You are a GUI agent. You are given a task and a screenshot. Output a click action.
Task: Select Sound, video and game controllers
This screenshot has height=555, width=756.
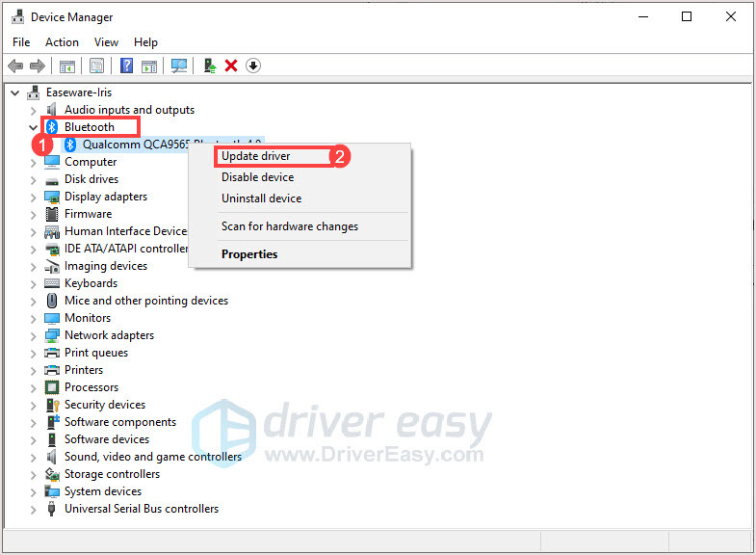[152, 457]
